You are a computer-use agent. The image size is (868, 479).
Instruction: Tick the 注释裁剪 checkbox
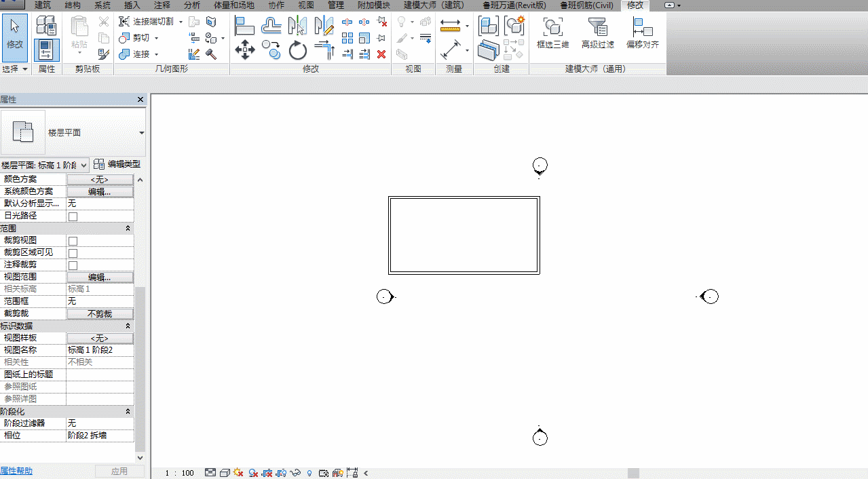73,265
